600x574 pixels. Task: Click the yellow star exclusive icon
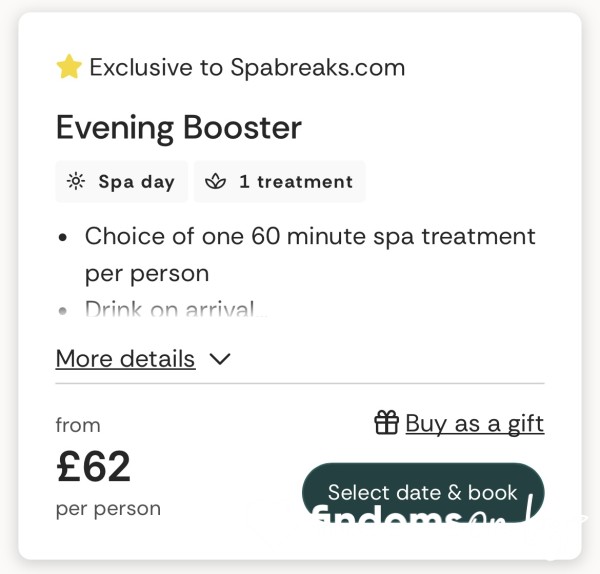tap(69, 67)
